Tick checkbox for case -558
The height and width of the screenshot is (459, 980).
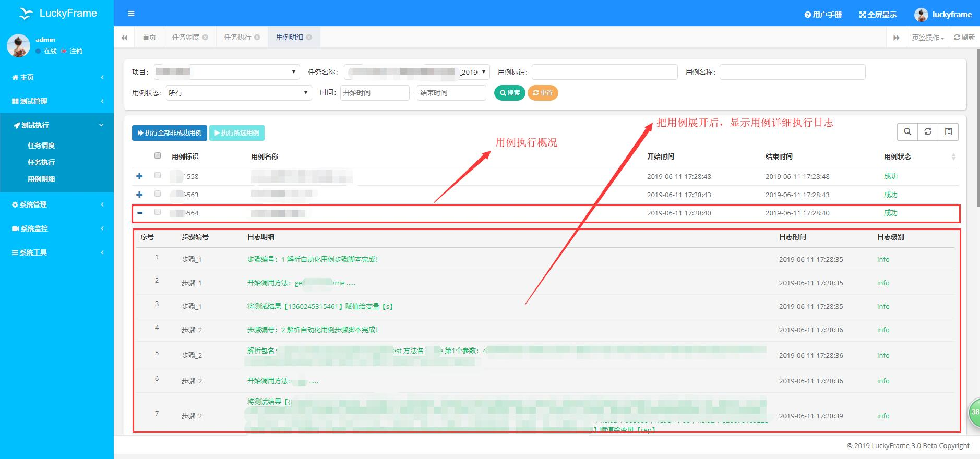point(158,176)
